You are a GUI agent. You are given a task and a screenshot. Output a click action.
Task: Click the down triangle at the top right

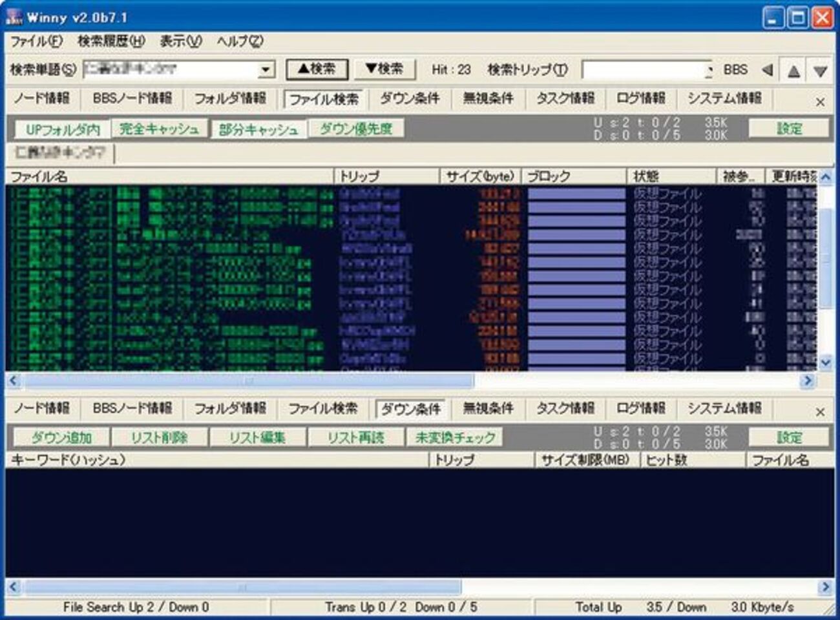click(x=820, y=69)
